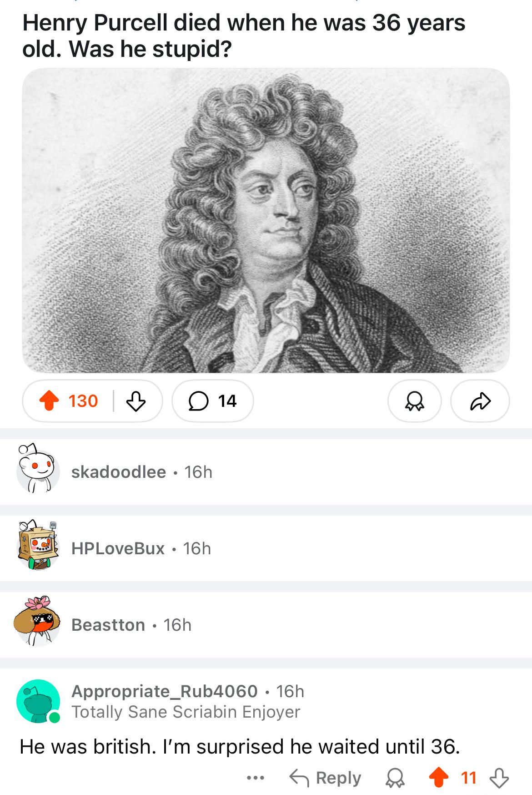This screenshot has height=795, width=532.
Task: Downvote the Appropriate_Rub4060 comment
Action: (x=499, y=778)
